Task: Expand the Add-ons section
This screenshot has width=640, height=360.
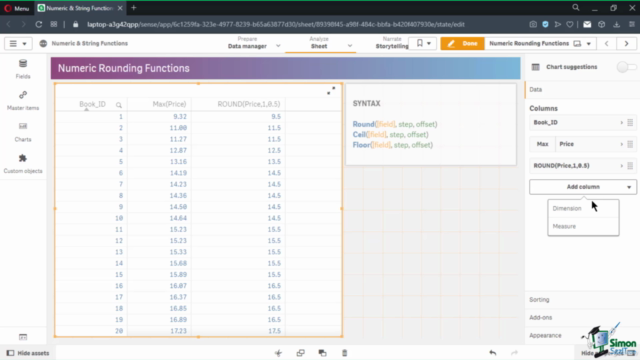Action: click(582, 318)
